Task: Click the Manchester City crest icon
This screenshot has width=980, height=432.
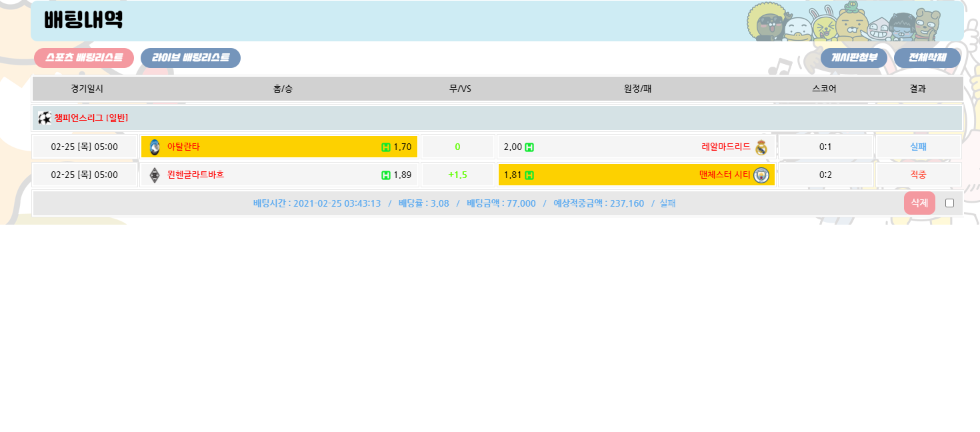Action: tap(761, 175)
